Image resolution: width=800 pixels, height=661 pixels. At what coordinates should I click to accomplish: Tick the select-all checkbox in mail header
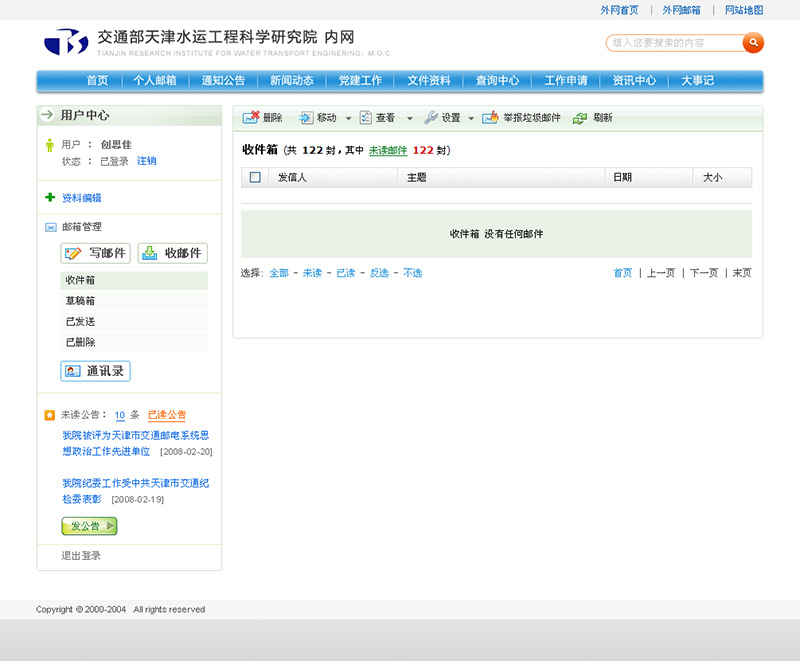click(x=255, y=177)
